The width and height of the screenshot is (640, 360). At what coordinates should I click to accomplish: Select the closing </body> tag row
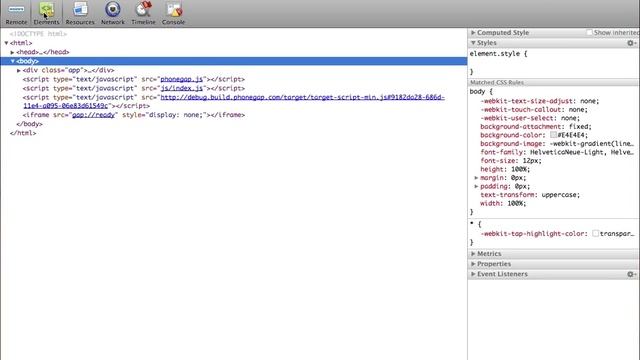point(29,124)
